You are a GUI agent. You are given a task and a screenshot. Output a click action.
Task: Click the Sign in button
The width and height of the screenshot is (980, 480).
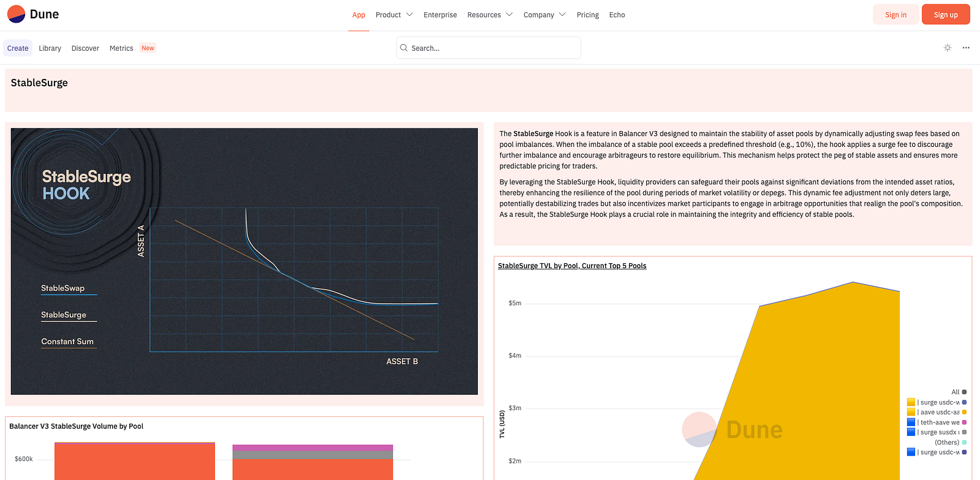pos(895,15)
